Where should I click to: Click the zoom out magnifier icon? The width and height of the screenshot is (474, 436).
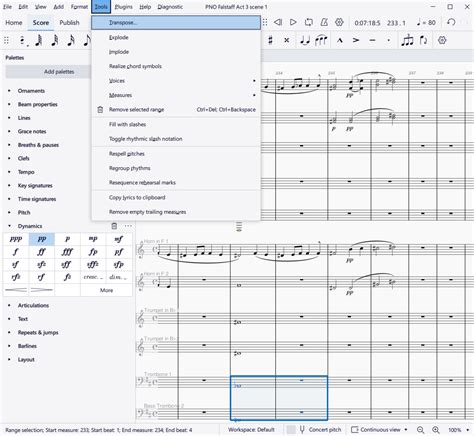pos(421,429)
